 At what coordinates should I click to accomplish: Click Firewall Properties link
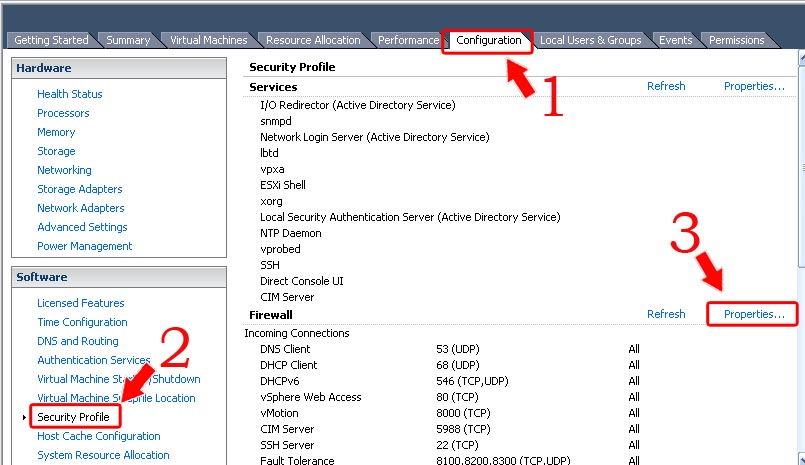(x=754, y=314)
